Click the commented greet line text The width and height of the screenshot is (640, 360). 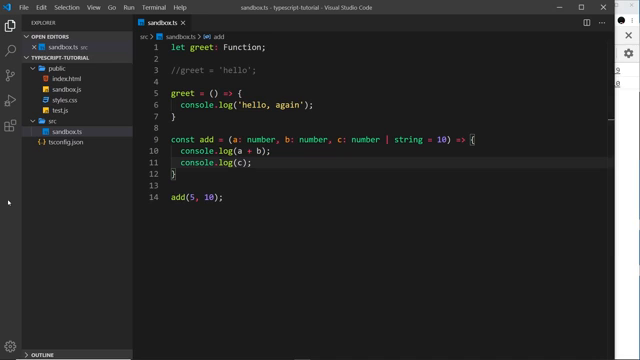tap(213, 70)
